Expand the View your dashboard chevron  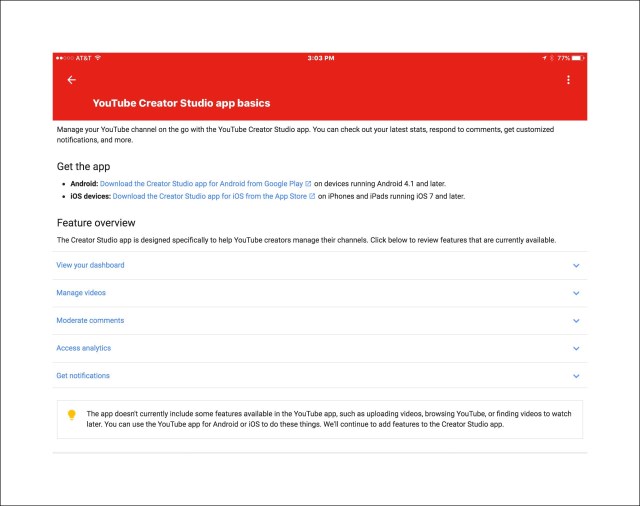(x=576, y=266)
